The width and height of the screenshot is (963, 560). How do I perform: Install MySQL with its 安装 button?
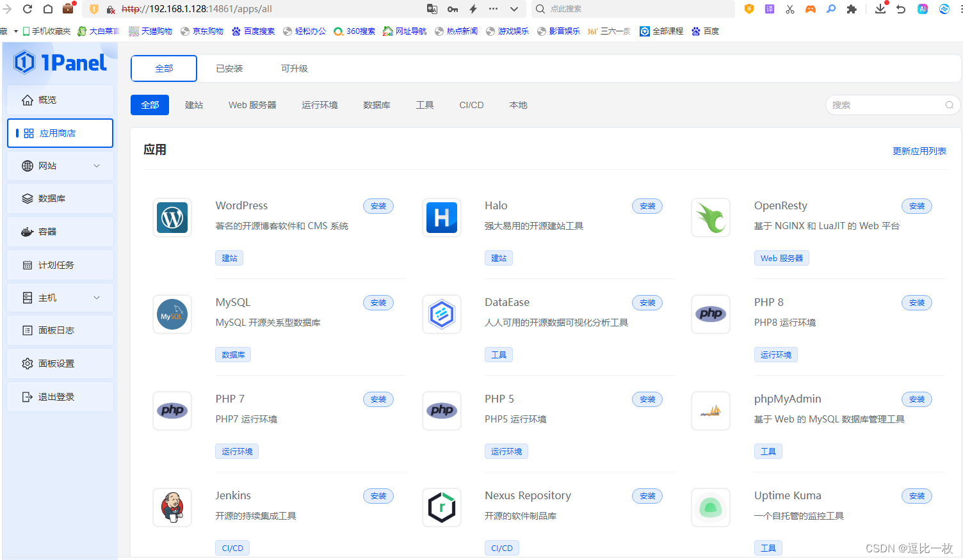378,303
